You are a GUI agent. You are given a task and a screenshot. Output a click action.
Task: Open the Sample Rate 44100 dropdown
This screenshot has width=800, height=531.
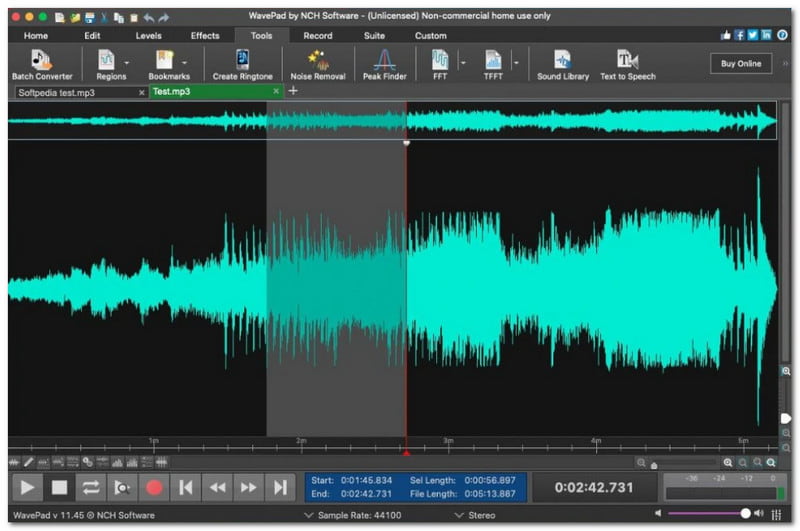click(x=353, y=515)
